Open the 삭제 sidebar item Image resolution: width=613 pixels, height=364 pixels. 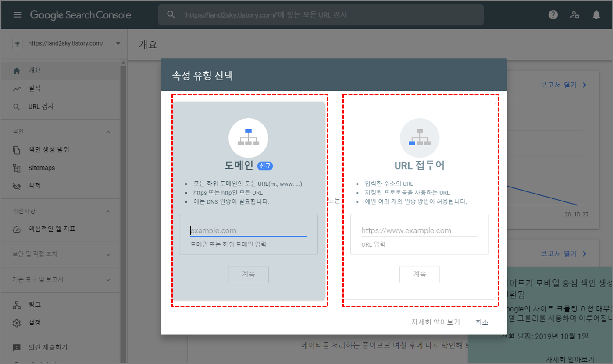(x=60, y=186)
